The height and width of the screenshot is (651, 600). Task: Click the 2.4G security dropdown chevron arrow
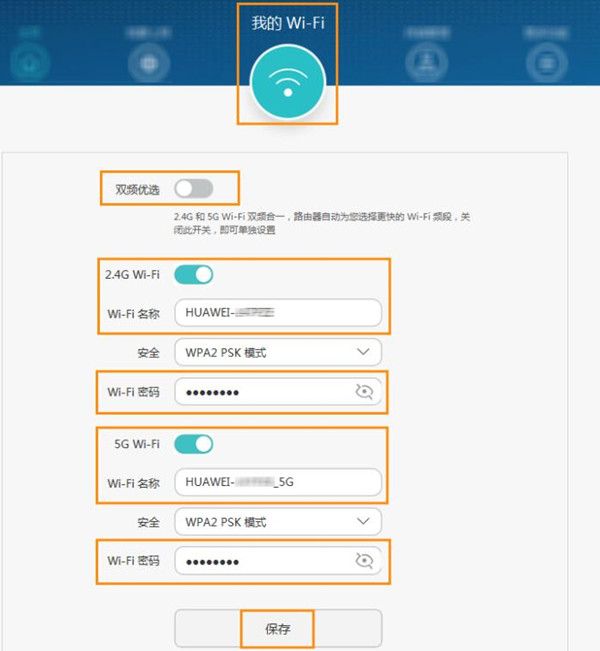[x=363, y=352]
